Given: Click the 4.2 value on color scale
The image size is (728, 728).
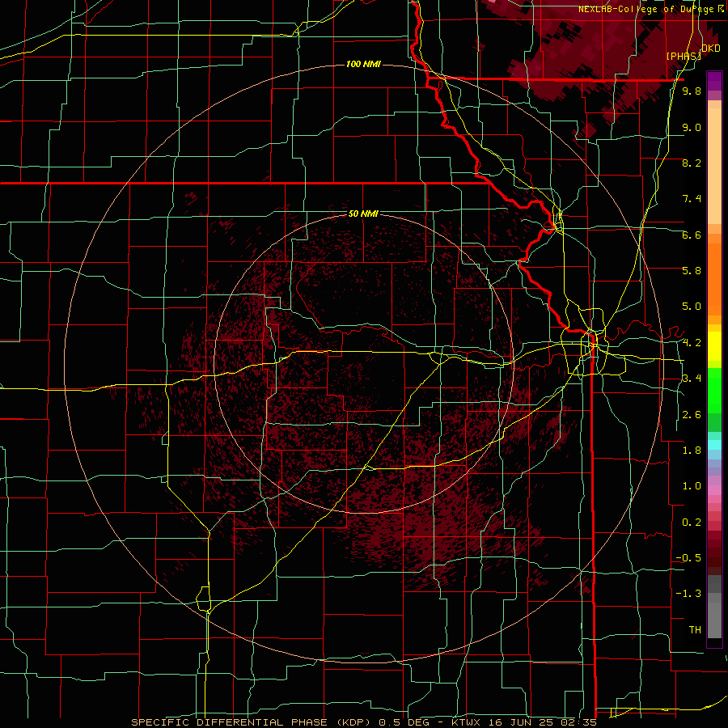Looking at the screenshot, I should tap(692, 343).
